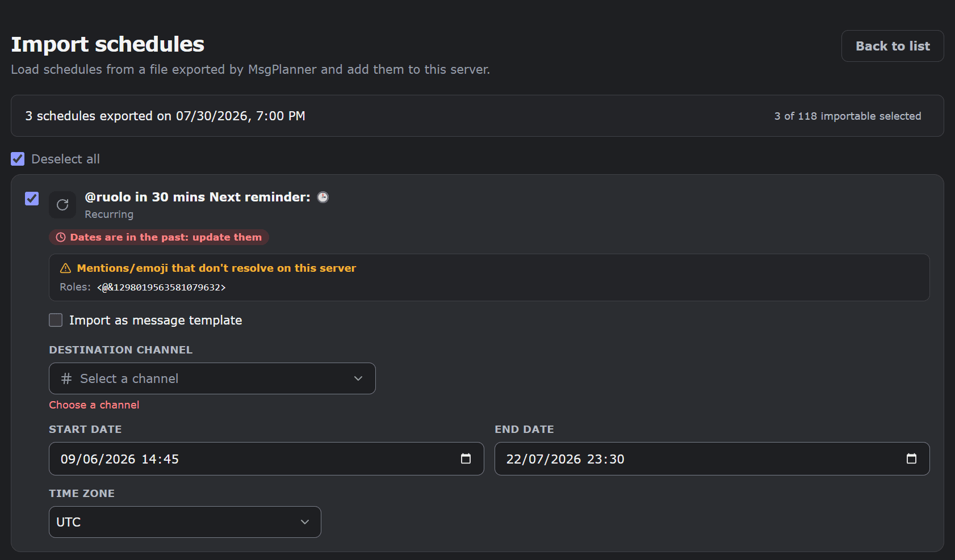Viewport: 955px width, 560px height.
Task: Click the END DATE field label
Action: pos(525,430)
